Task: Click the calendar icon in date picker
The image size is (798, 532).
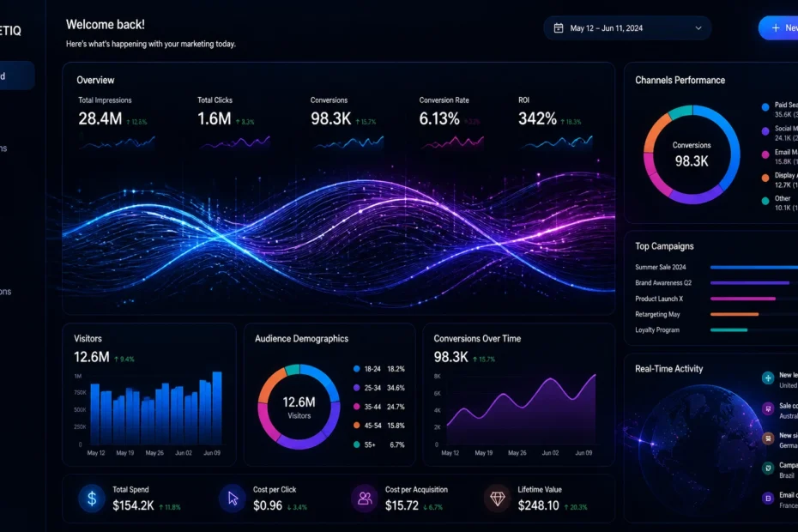Action: (559, 28)
